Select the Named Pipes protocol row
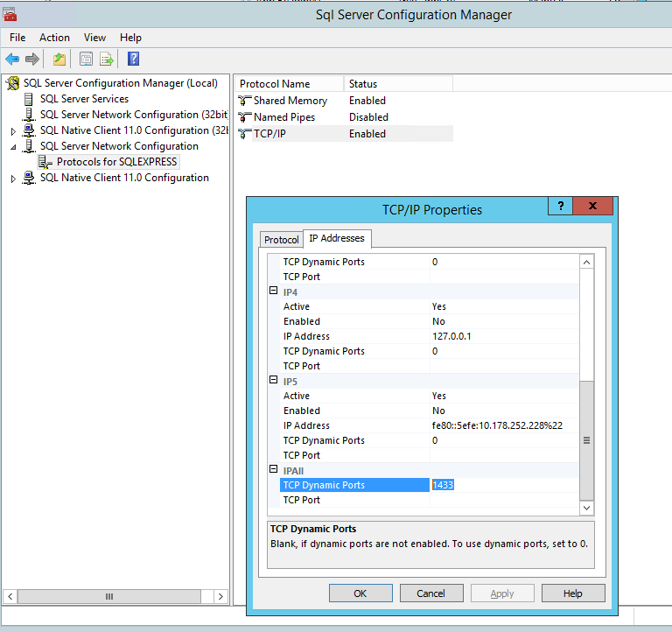The width and height of the screenshot is (672, 632). point(284,117)
